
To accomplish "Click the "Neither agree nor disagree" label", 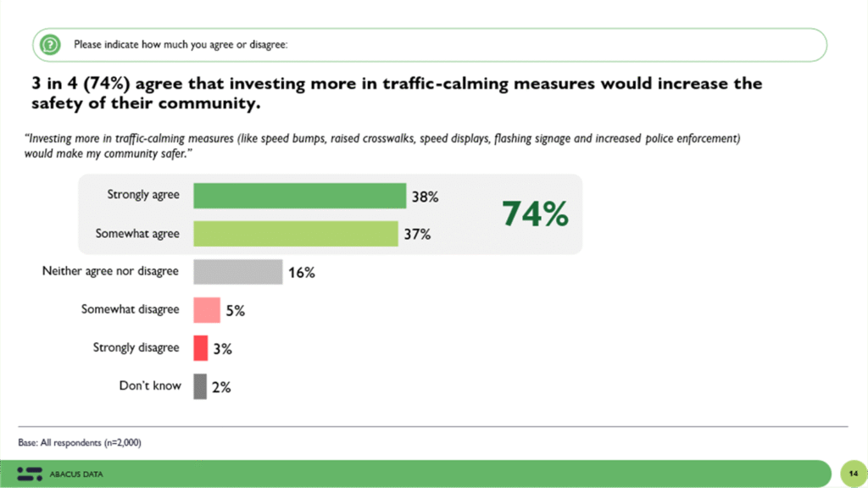I will (x=111, y=271).
